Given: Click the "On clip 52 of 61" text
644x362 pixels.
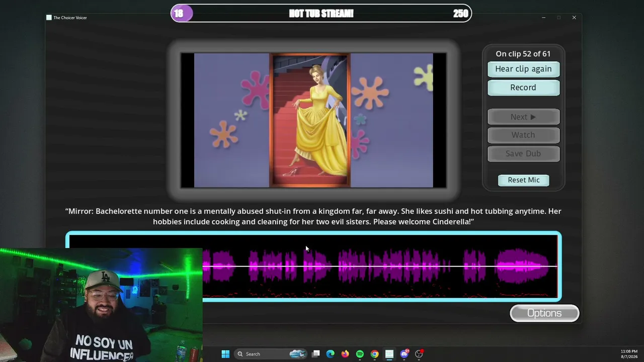Looking at the screenshot, I should click(x=523, y=54).
